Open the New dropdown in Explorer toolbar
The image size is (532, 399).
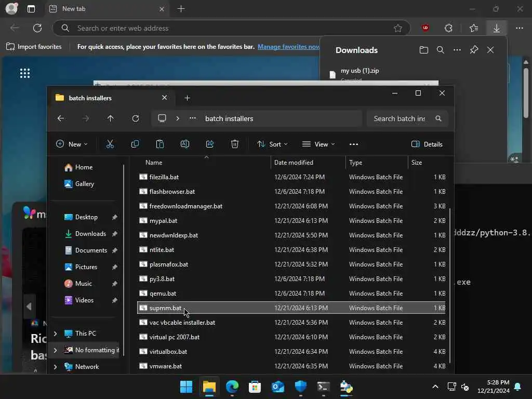[x=72, y=144]
